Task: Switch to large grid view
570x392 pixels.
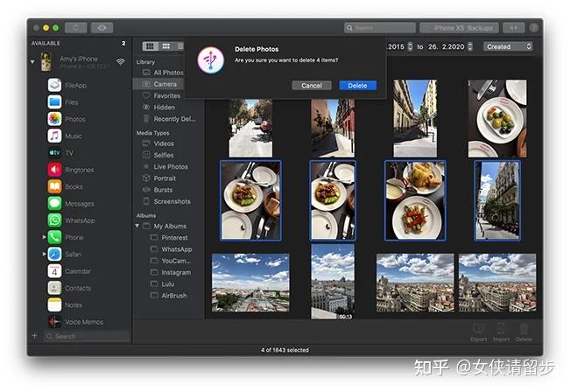Action: click(150, 46)
